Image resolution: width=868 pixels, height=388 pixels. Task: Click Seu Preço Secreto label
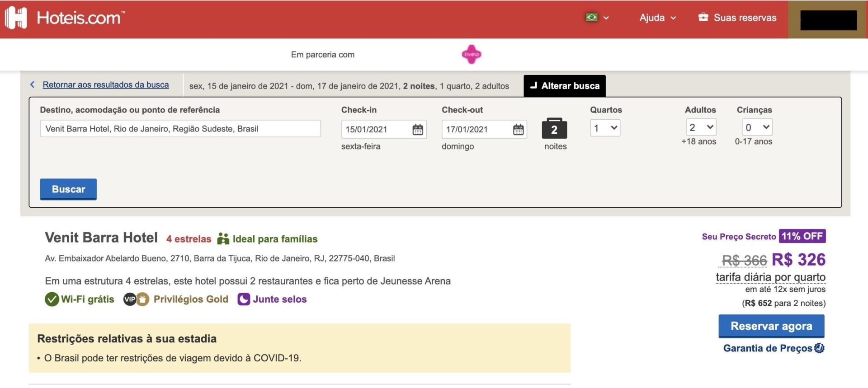click(x=739, y=237)
